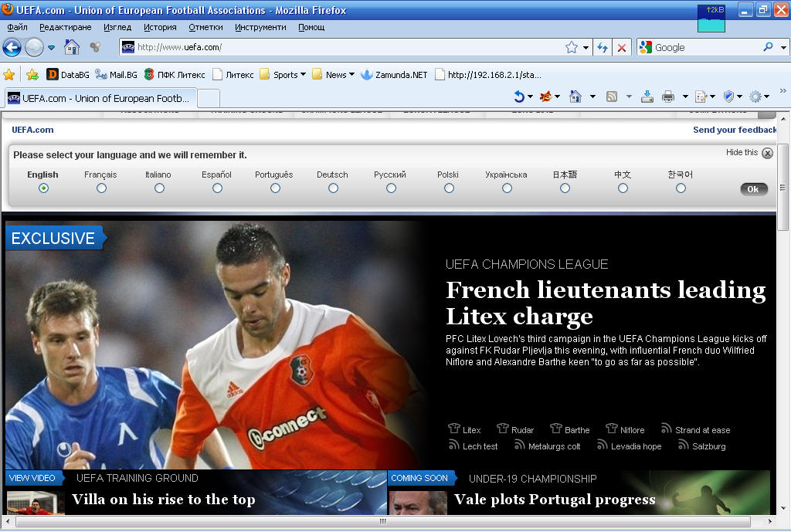Viewport: 791px width, 532px height.
Task: Select the Español language radio button
Action: [x=217, y=188]
